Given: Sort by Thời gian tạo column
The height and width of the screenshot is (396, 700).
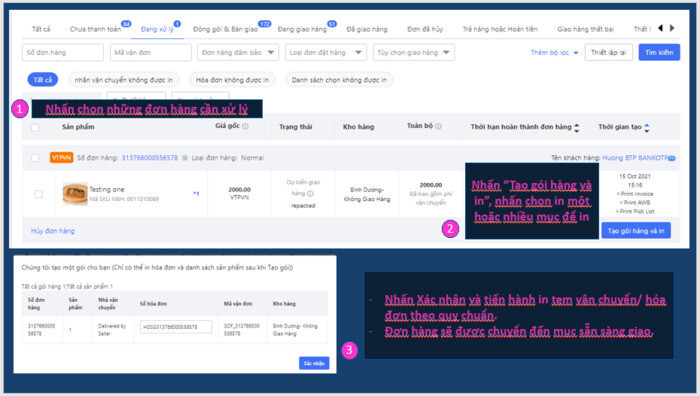Looking at the screenshot, I should pos(647,128).
